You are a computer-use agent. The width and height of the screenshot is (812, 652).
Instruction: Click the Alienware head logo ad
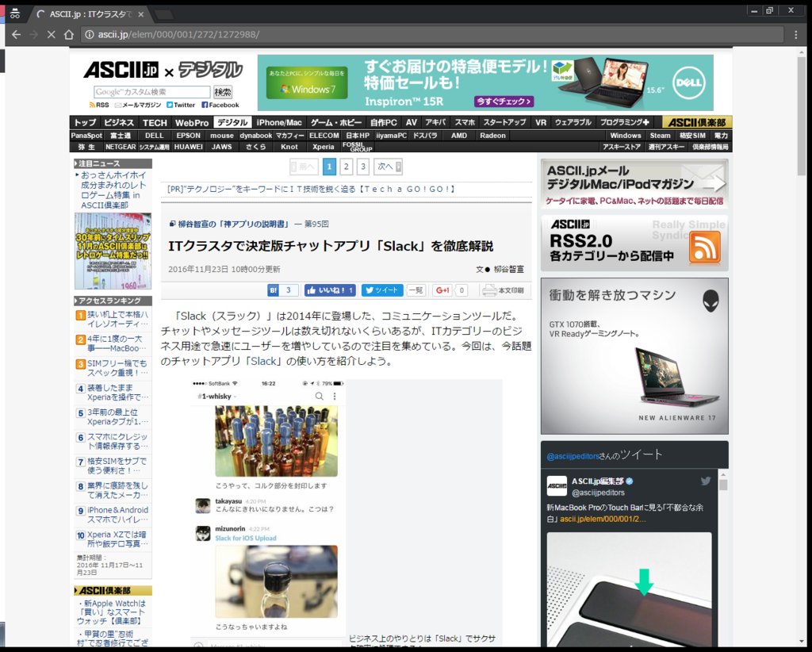(710, 301)
